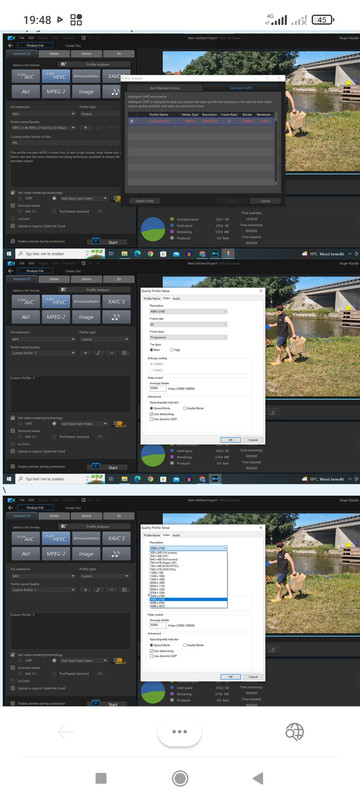
Task: Open Audio tab in middle screenshot Quality Profile Setup
Action: [x=176, y=298]
